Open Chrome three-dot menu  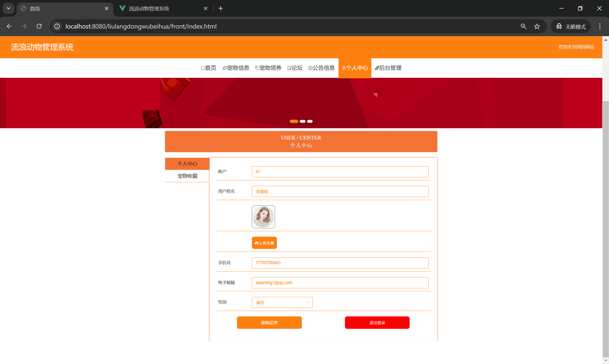coord(600,26)
